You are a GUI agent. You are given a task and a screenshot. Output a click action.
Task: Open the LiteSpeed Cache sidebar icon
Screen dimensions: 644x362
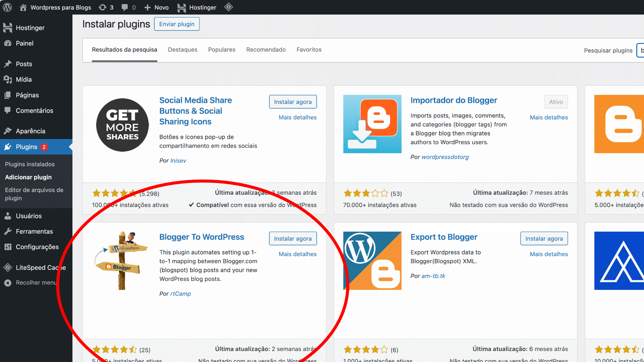pyautogui.click(x=8, y=267)
